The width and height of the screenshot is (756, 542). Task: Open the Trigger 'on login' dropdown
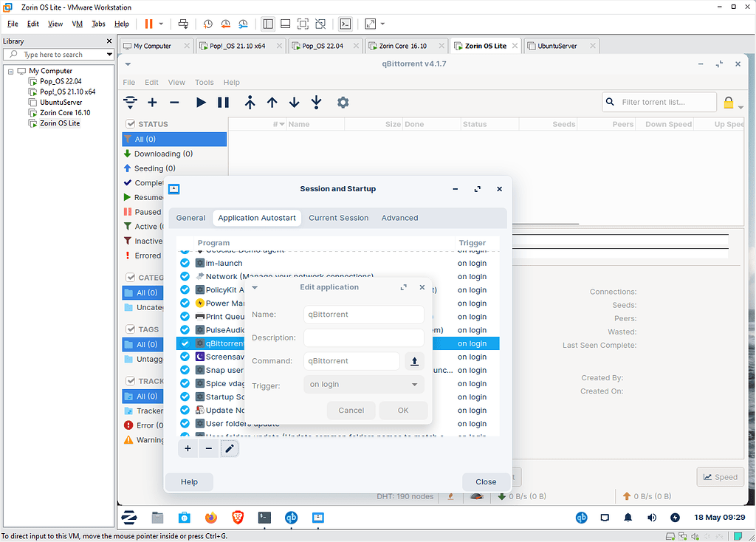363,384
